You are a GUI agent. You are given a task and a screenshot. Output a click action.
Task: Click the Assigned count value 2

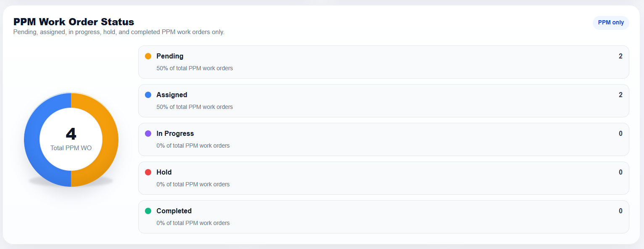point(620,95)
